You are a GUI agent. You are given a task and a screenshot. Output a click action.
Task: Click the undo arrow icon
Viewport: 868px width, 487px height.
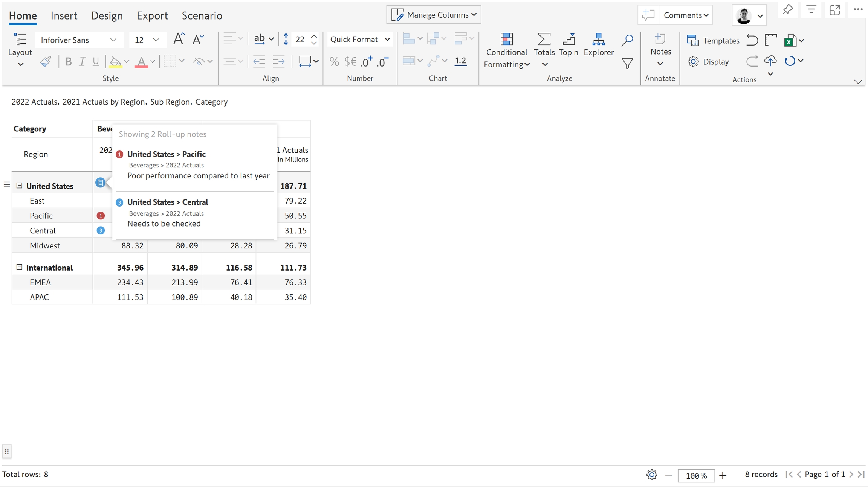[752, 40]
